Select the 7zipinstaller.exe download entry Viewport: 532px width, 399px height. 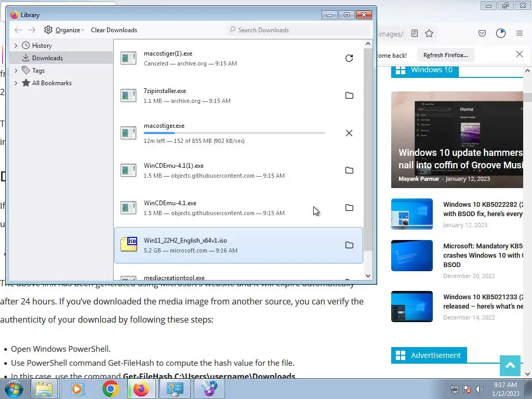[x=238, y=96]
